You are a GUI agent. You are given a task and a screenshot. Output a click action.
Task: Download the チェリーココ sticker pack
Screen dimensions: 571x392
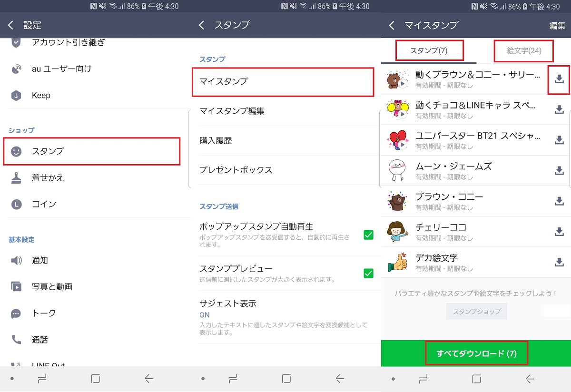coord(559,232)
